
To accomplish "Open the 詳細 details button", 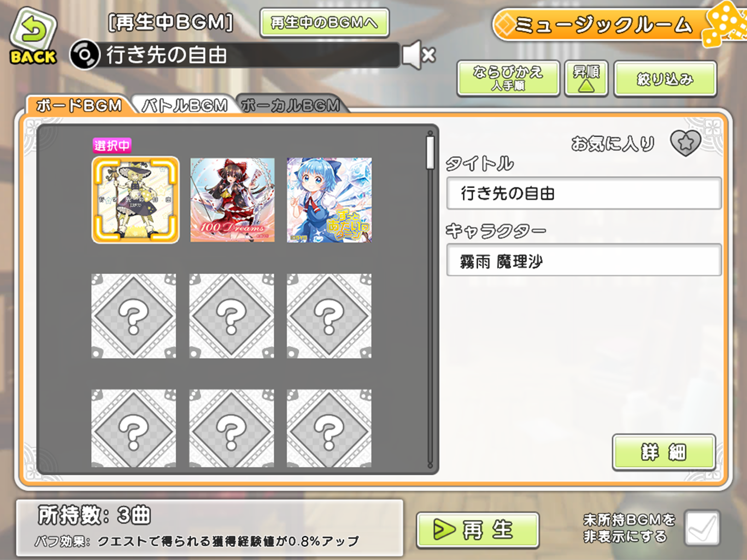I will click(664, 452).
